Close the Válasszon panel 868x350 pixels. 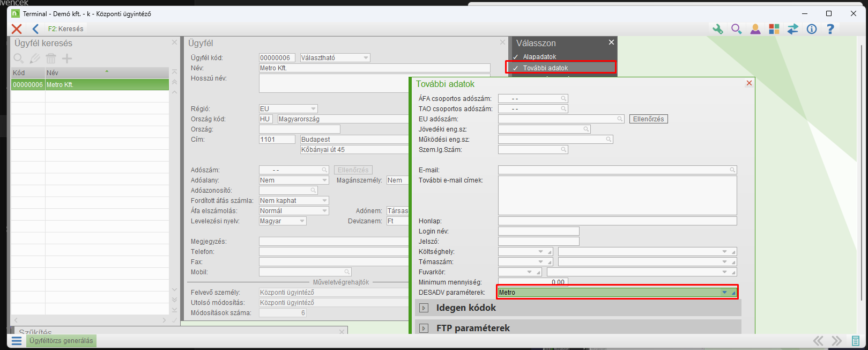(x=611, y=42)
